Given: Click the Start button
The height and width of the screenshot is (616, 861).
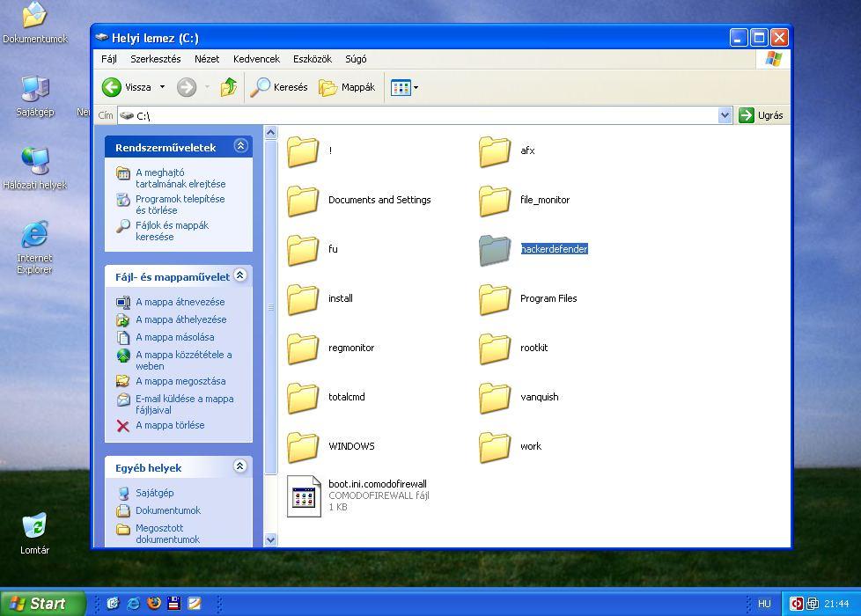Looking at the screenshot, I should (43, 604).
